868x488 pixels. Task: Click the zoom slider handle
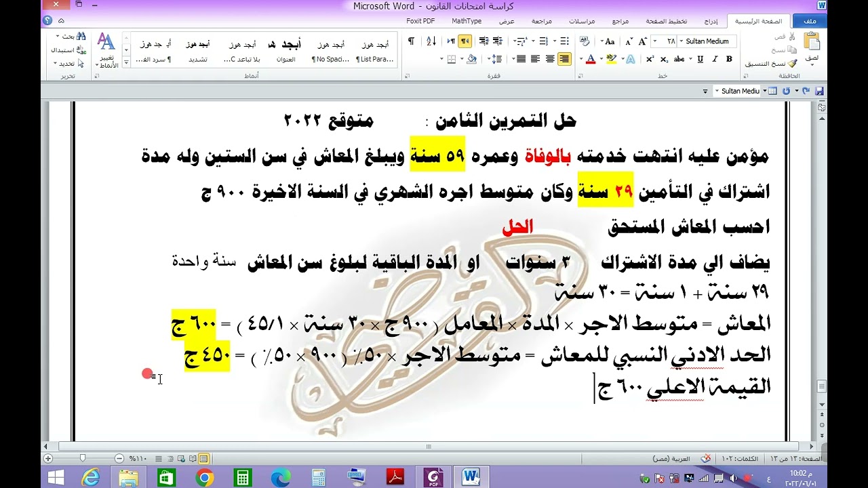tap(82, 459)
